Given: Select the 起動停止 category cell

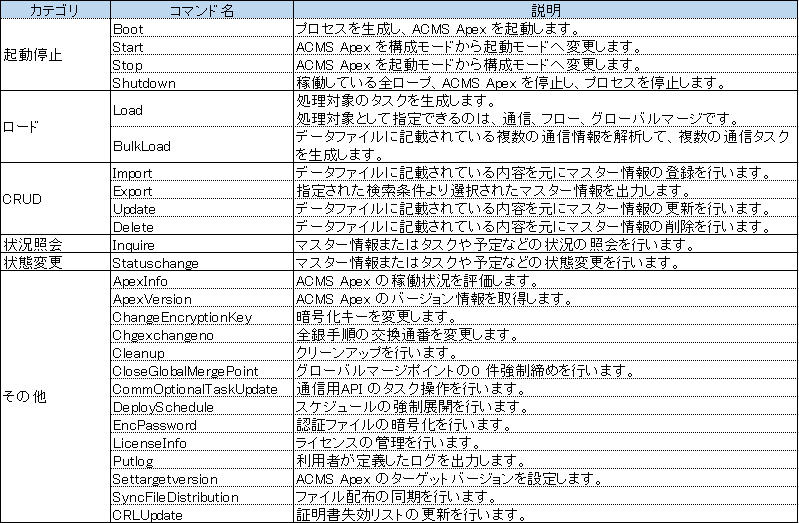Looking at the screenshot, I should point(55,55).
